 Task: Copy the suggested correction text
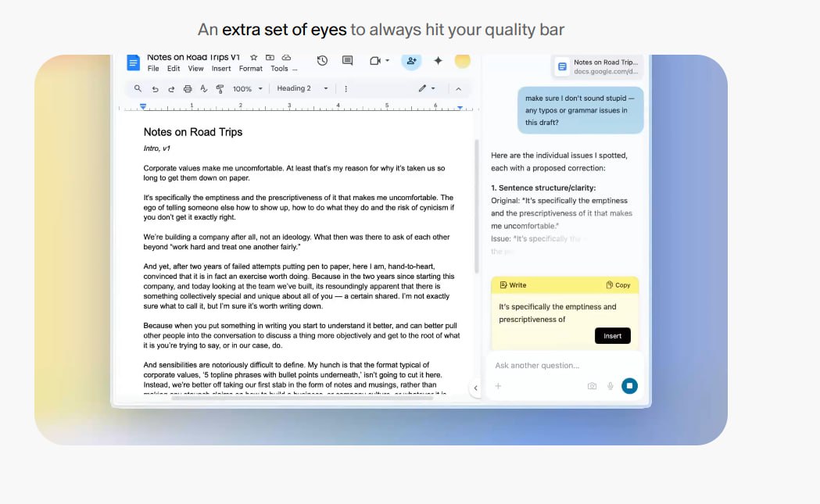(618, 285)
